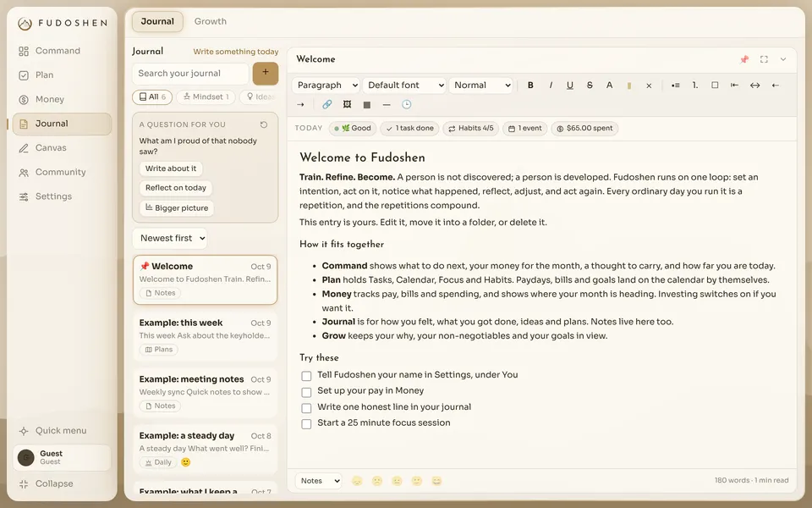Insert a hyperlink with the chain icon
The height and width of the screenshot is (508, 812).
coord(326,105)
